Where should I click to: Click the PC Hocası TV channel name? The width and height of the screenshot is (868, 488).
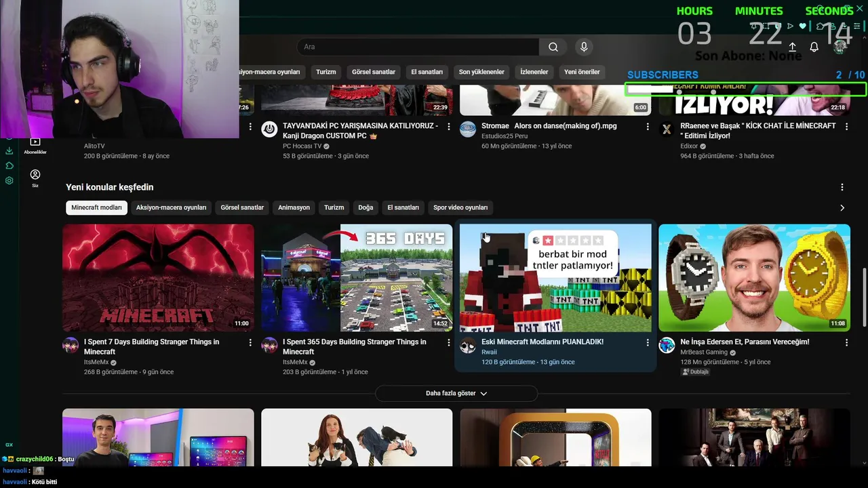(302, 146)
